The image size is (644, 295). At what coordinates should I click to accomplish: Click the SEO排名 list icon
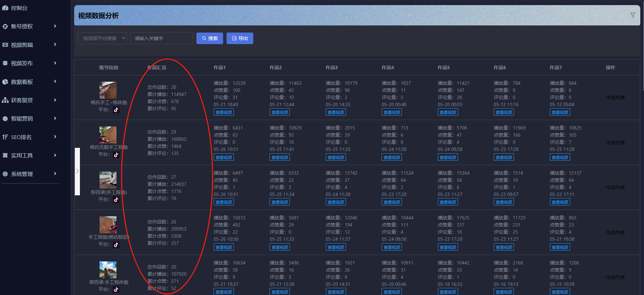point(5,137)
